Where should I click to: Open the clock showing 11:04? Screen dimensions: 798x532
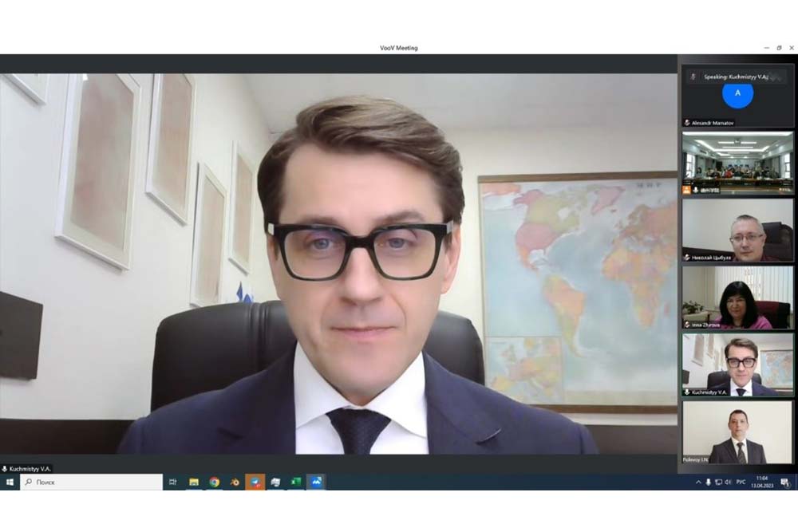[x=762, y=483]
